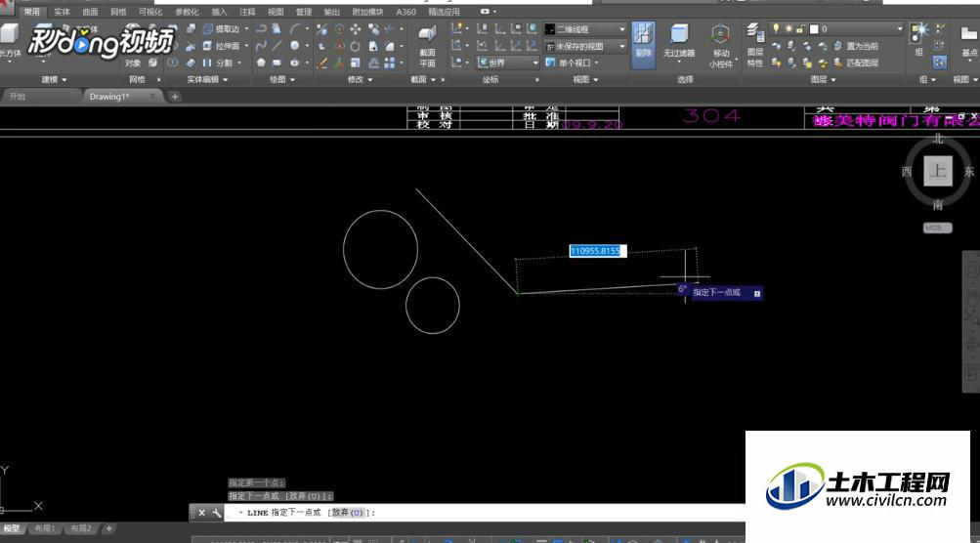Select the Spline draw tool

[261, 46]
